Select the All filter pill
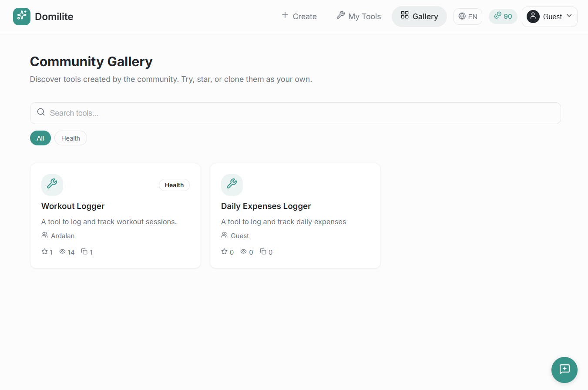 [x=40, y=138]
